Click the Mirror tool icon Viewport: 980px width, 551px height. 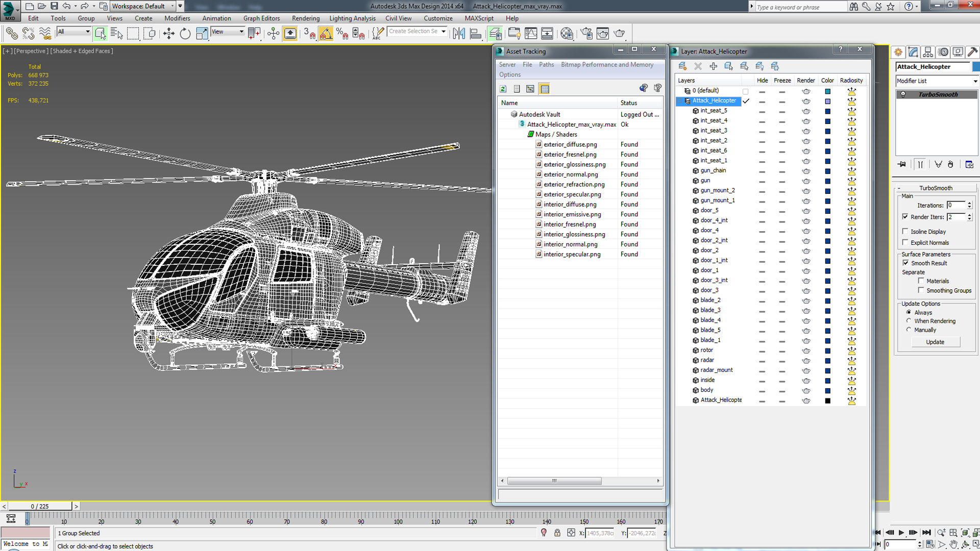pos(459,34)
